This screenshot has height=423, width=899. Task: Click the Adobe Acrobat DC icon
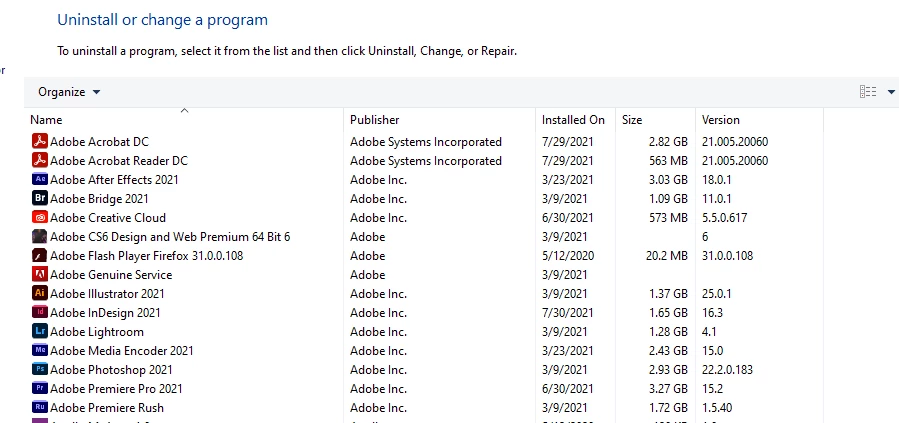(x=40, y=142)
